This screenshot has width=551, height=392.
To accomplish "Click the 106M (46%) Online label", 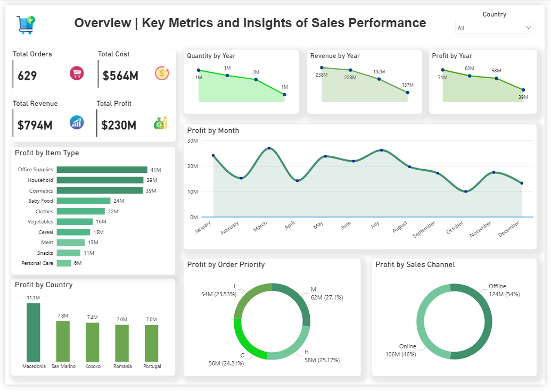I will pyautogui.click(x=400, y=354).
